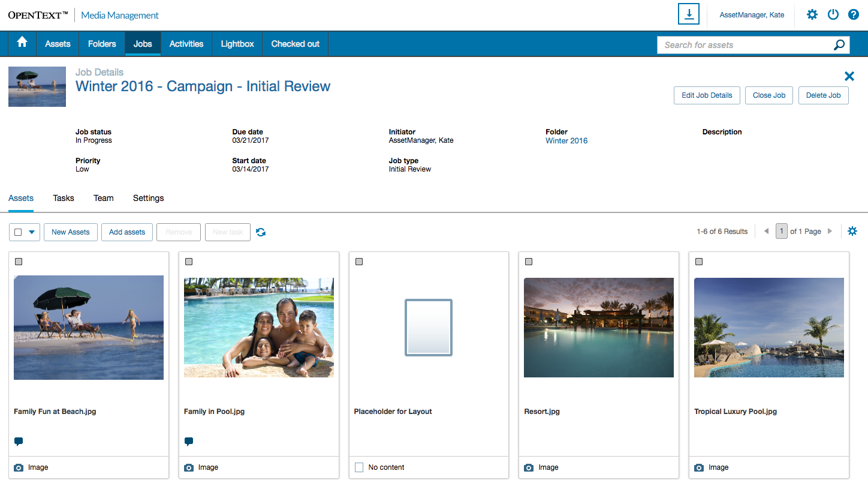The image size is (868, 489).
Task: Switch to the Tasks tab
Action: (64, 198)
